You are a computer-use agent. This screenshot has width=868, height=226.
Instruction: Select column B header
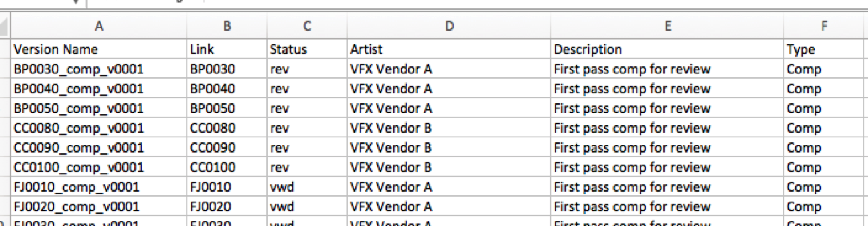click(227, 27)
